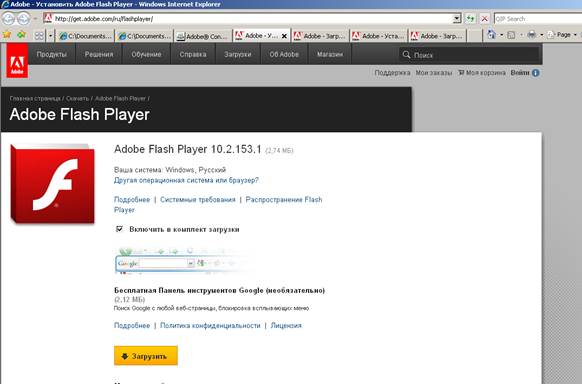Click the browser Forward arrow
The image size is (582, 384).
(x=23, y=18)
